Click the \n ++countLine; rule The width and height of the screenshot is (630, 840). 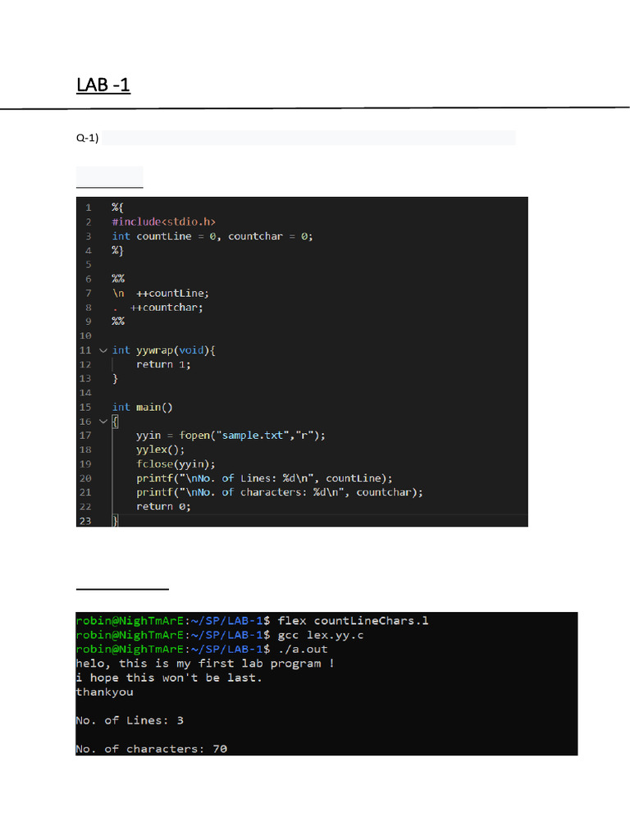click(161, 294)
